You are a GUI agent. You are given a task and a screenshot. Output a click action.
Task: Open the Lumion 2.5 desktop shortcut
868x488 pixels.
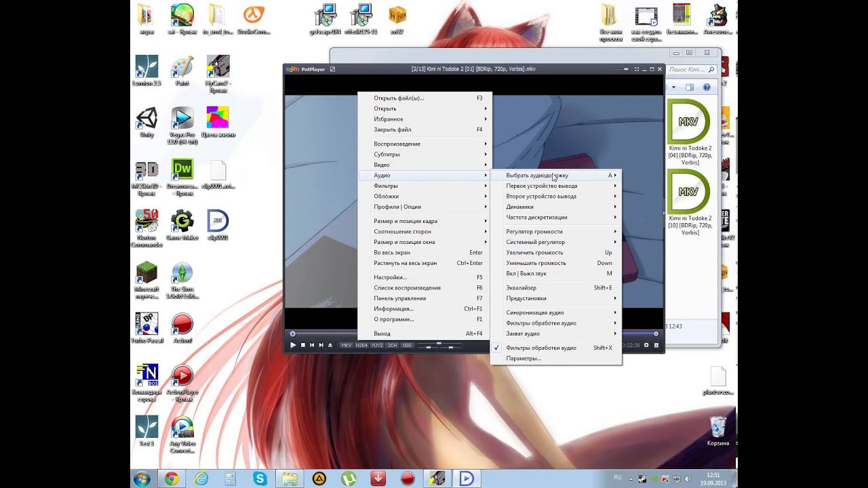point(147,71)
